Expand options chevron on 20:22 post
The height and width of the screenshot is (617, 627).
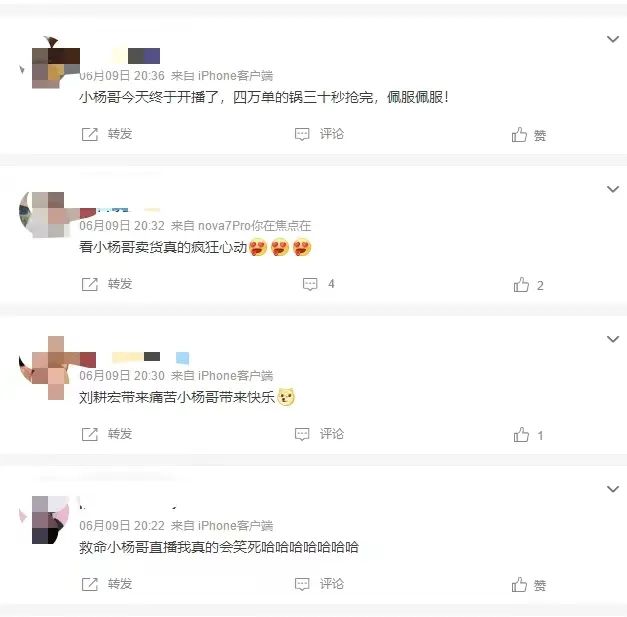pyautogui.click(x=613, y=489)
